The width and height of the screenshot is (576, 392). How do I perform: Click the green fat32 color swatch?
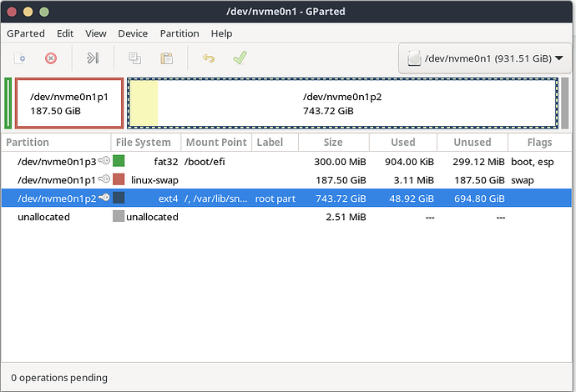119,161
